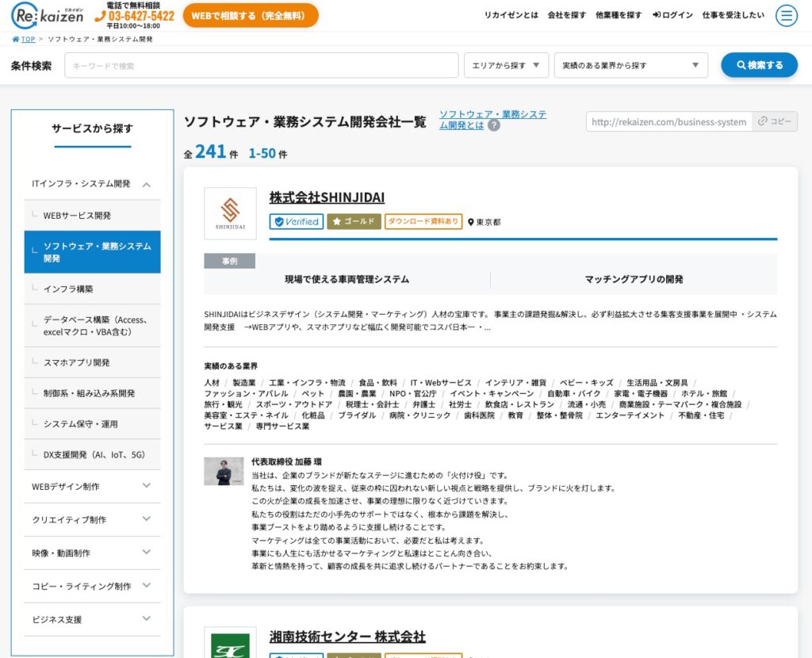Open the エリアから探す dropdown

click(x=506, y=65)
